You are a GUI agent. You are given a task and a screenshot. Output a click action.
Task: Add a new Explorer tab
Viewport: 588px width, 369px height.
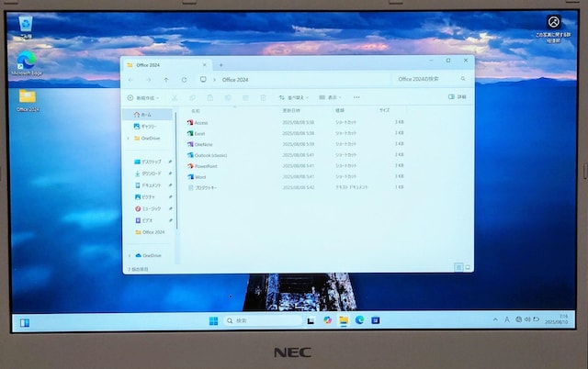tap(220, 65)
